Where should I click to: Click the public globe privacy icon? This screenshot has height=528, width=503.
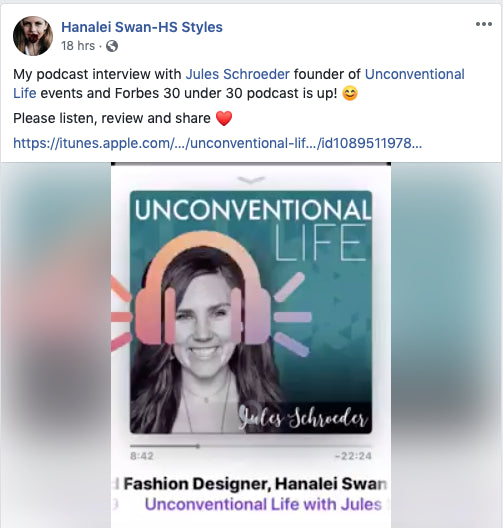(x=112, y=46)
